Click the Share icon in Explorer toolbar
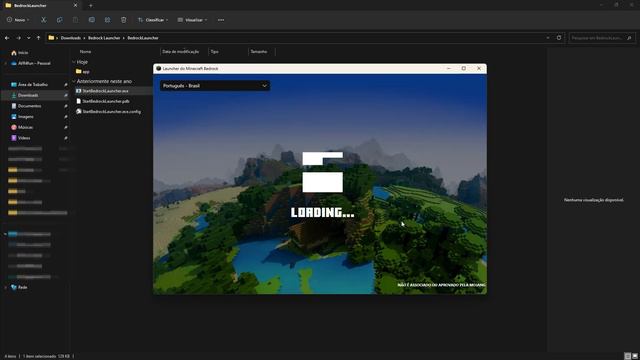This screenshot has width=640, height=360. [107, 20]
